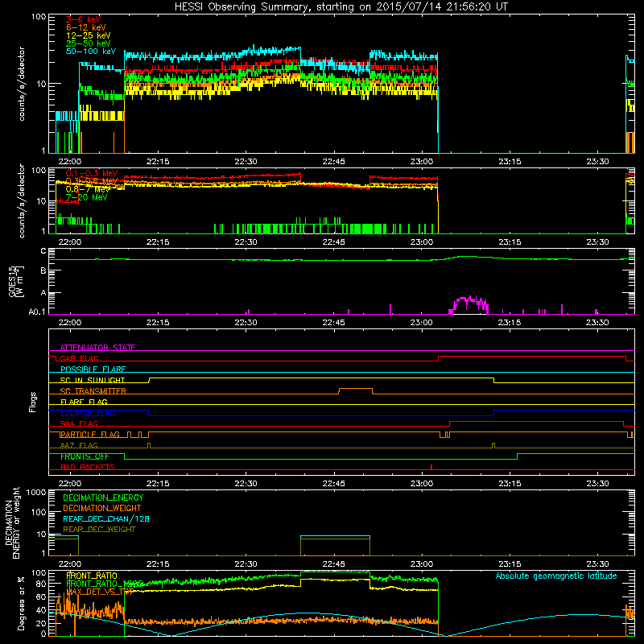The image size is (644, 644).
Task: Select the SC_IN_SUNLIGHT flag label
Action: (x=93, y=380)
